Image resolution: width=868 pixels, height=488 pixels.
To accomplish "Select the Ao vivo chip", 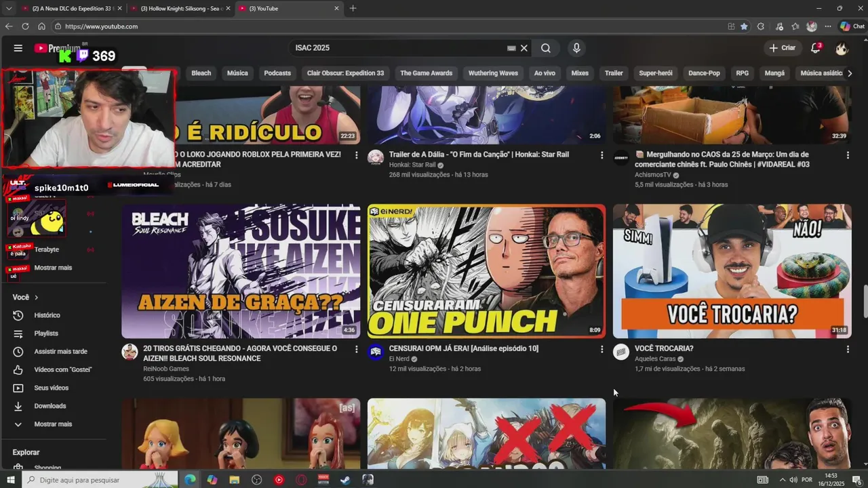I will pos(545,73).
